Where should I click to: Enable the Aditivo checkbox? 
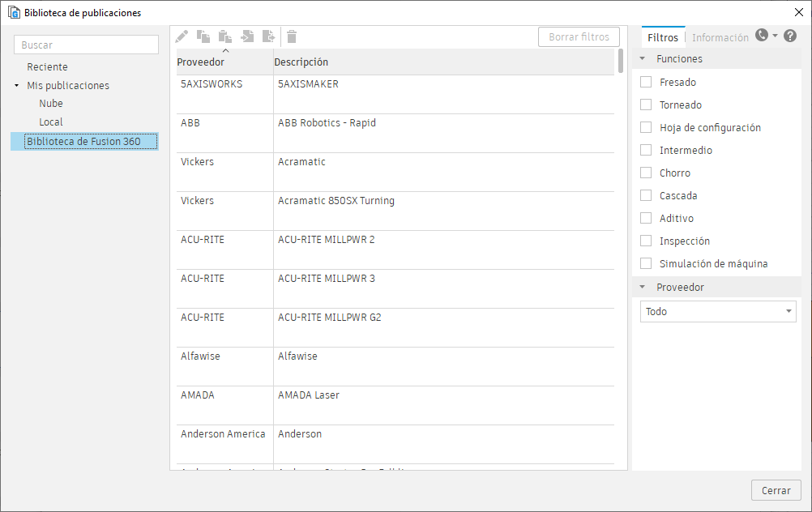[646, 218]
